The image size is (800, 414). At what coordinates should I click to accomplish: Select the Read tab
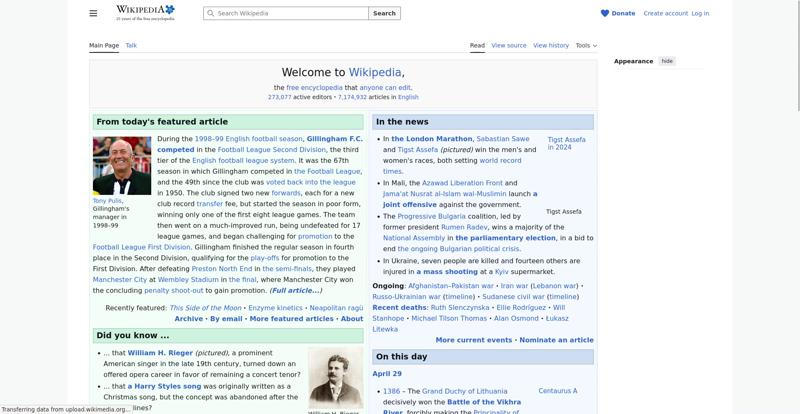click(x=477, y=45)
